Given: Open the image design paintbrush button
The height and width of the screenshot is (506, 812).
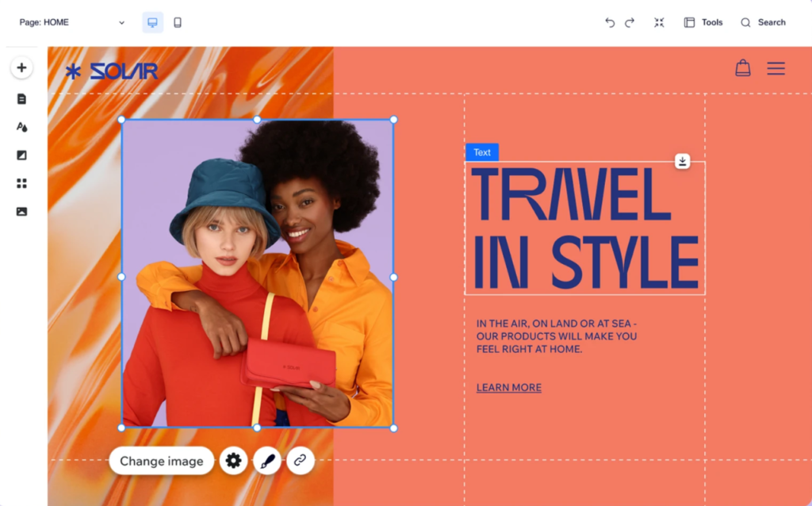Looking at the screenshot, I should 266,461.
